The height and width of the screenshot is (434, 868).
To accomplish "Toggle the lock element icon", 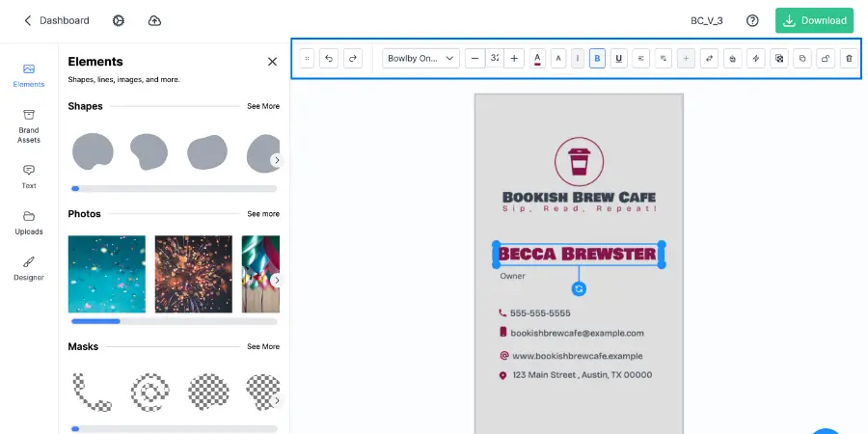I will [826, 58].
